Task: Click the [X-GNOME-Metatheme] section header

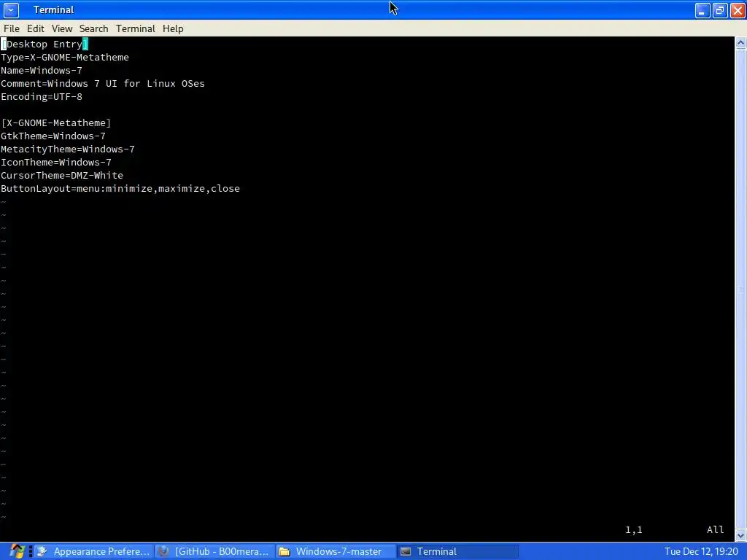Action: (x=55, y=122)
